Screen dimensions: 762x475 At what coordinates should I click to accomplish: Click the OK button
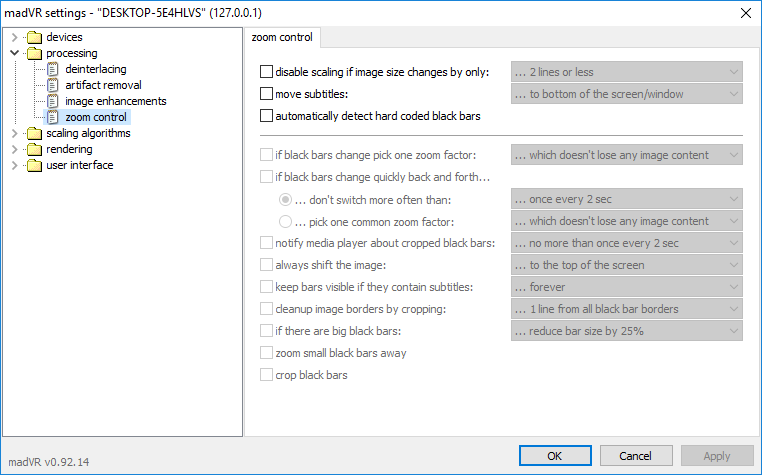[x=555, y=456]
